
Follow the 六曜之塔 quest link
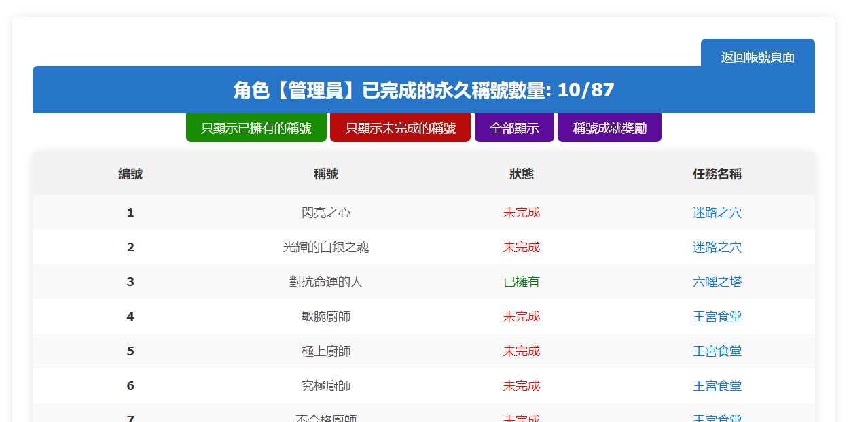click(717, 282)
